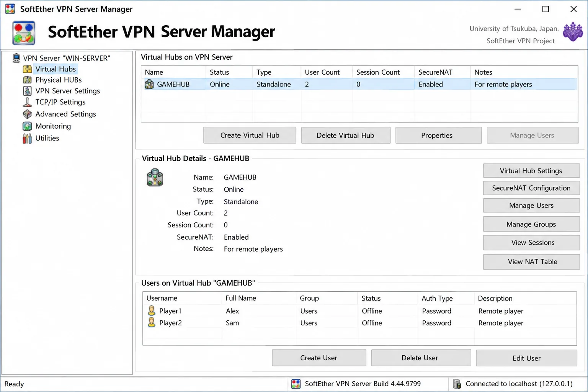The width and height of the screenshot is (588, 392).
Task: Open Advanced Settings tree item
Action: [66, 114]
